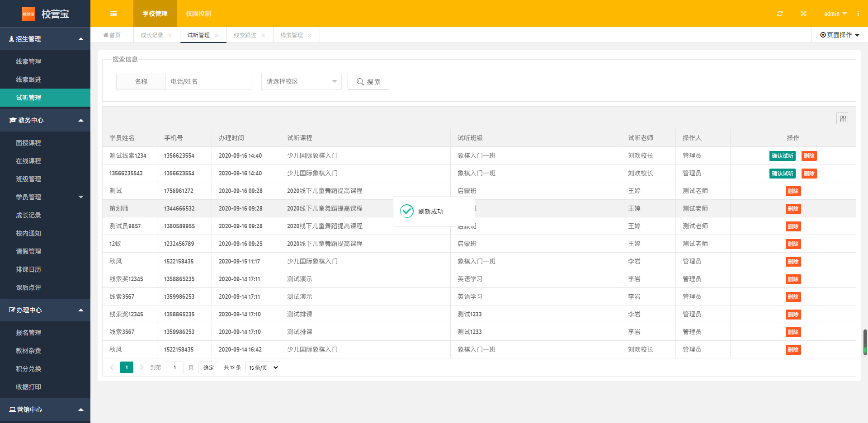The height and width of the screenshot is (423, 868).
Task: Open 面授课程 in sidebar
Action: [x=45, y=143]
